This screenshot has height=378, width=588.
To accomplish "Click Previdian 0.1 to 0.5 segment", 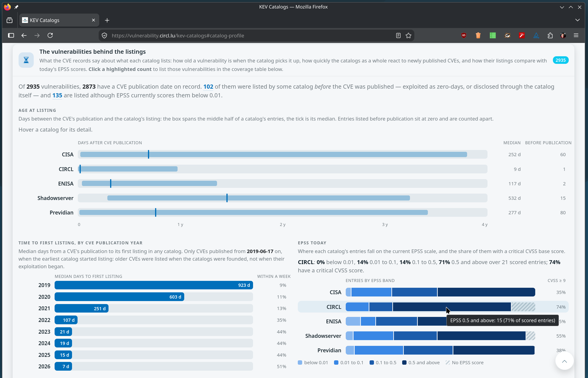I will pos(428,350).
